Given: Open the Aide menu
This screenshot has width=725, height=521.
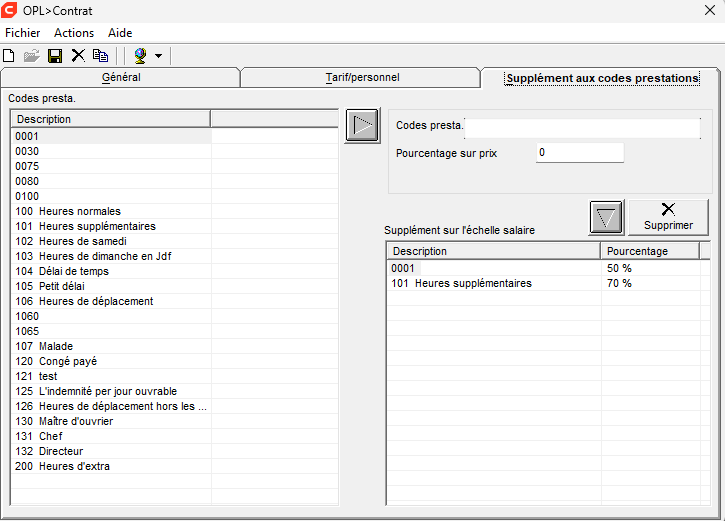Looking at the screenshot, I should [120, 33].
